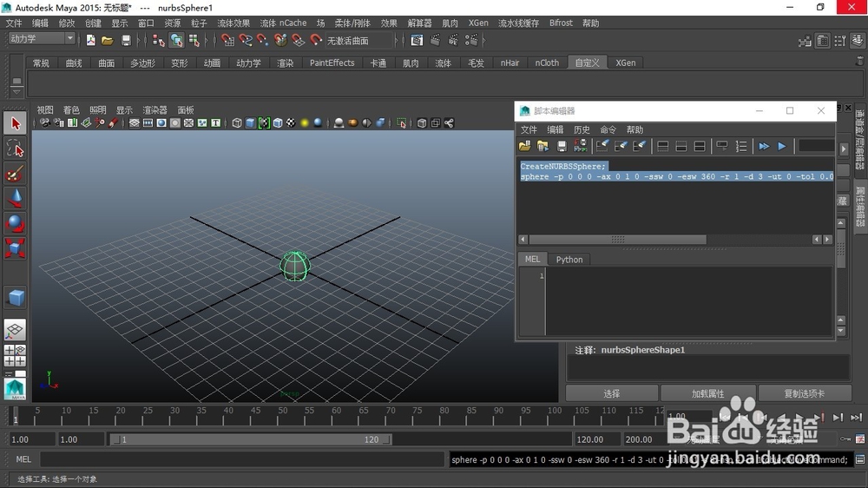The image size is (868, 488).
Task: Step forward one frame button
Action: coord(838,417)
